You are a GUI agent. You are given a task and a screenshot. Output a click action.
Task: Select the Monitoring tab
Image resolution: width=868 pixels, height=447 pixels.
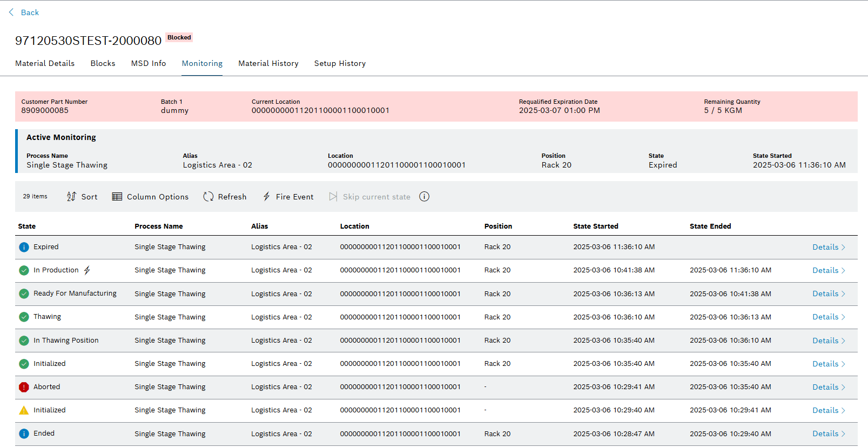[x=202, y=63]
